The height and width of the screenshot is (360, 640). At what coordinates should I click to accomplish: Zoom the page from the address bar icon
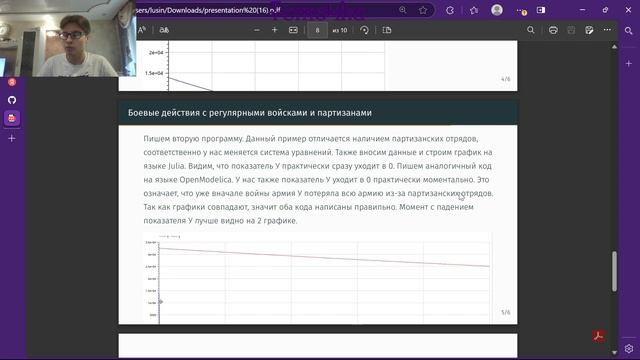pyautogui.click(x=403, y=10)
